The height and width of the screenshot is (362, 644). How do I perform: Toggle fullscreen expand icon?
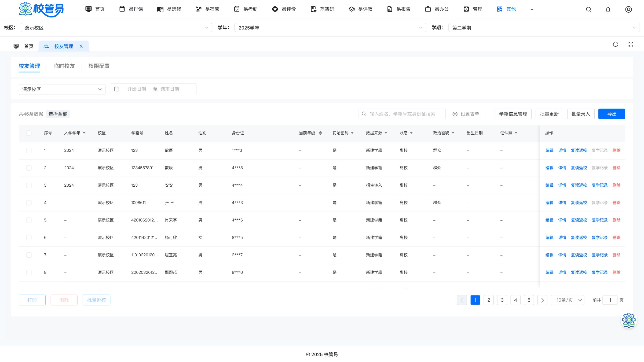[631, 44]
